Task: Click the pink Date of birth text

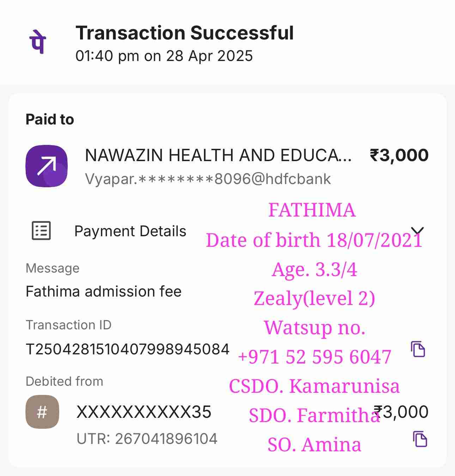Action: (314, 240)
